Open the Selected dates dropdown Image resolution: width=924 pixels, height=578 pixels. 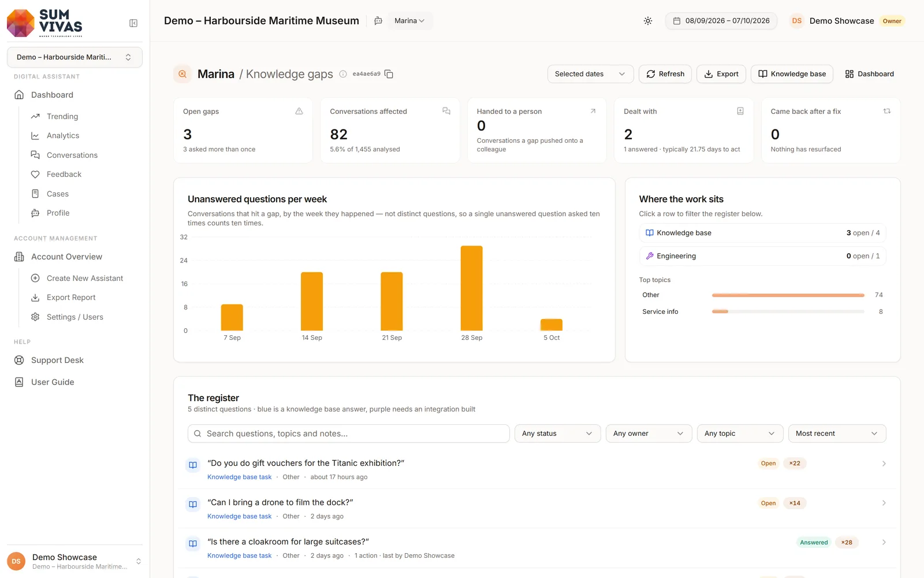(x=590, y=74)
